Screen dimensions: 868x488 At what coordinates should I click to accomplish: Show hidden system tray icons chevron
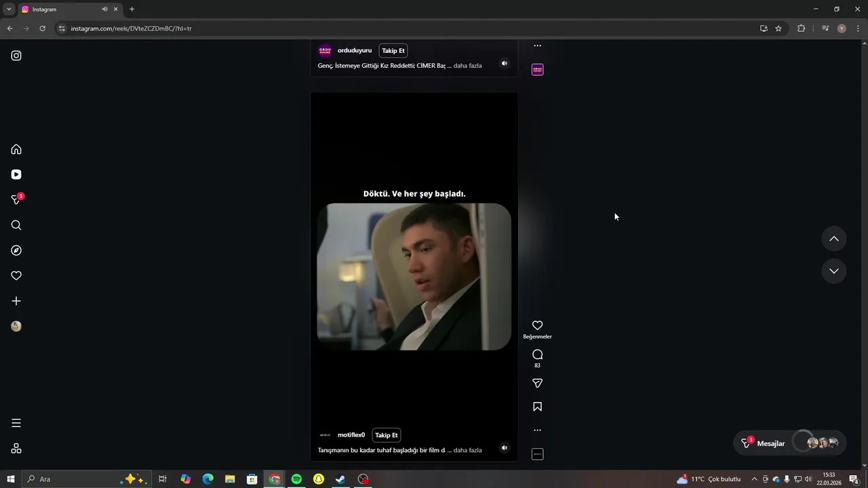[x=754, y=479]
